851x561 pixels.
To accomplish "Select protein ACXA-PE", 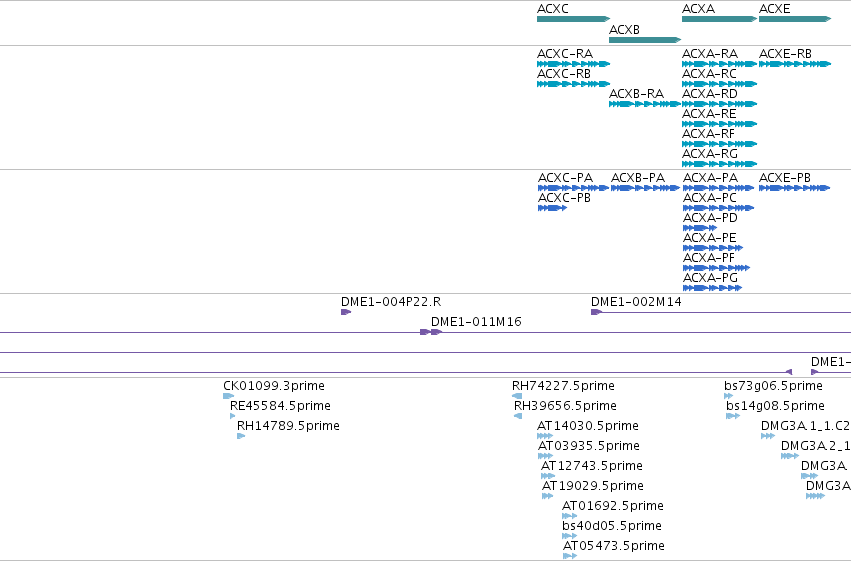I will pos(713,248).
